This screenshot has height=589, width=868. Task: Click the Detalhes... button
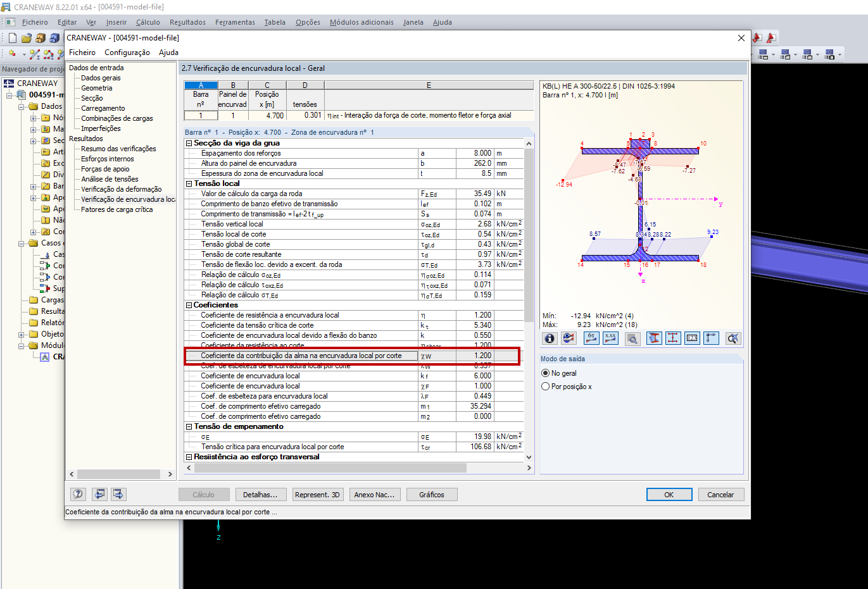coord(261,495)
